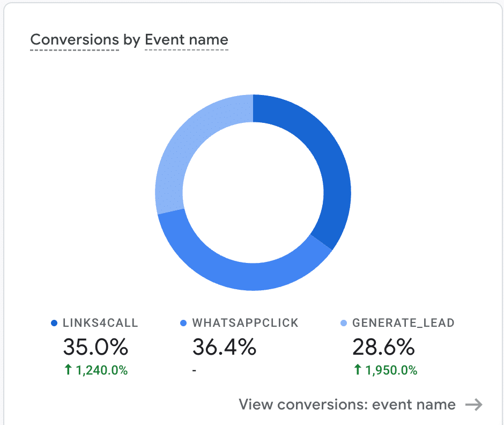The height and width of the screenshot is (425, 504).
Task: Open the Event name dimension selector
Action: 187,40
